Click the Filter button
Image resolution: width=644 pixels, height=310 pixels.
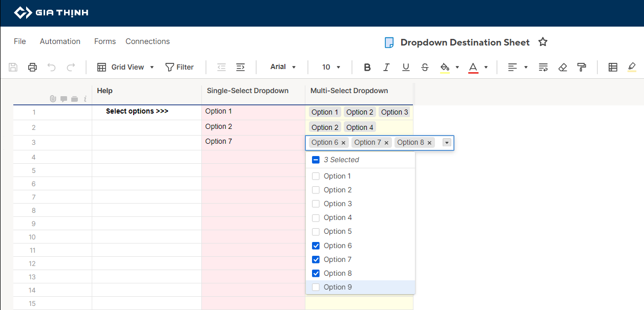[x=179, y=67]
